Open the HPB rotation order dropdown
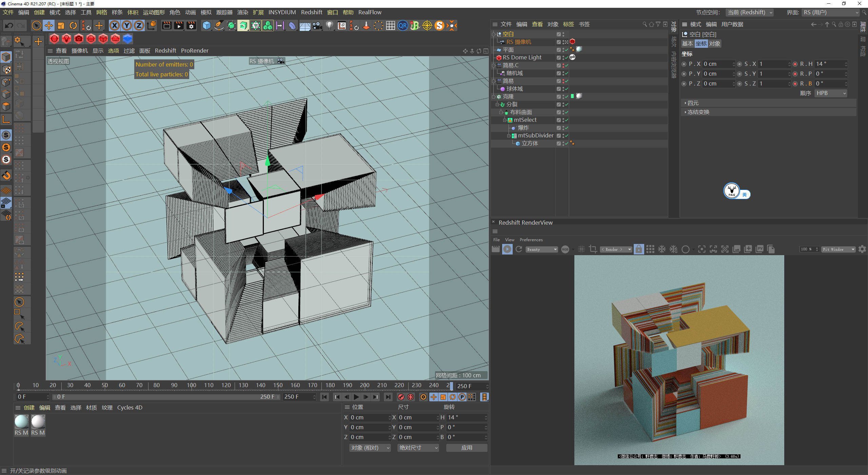 [831, 93]
